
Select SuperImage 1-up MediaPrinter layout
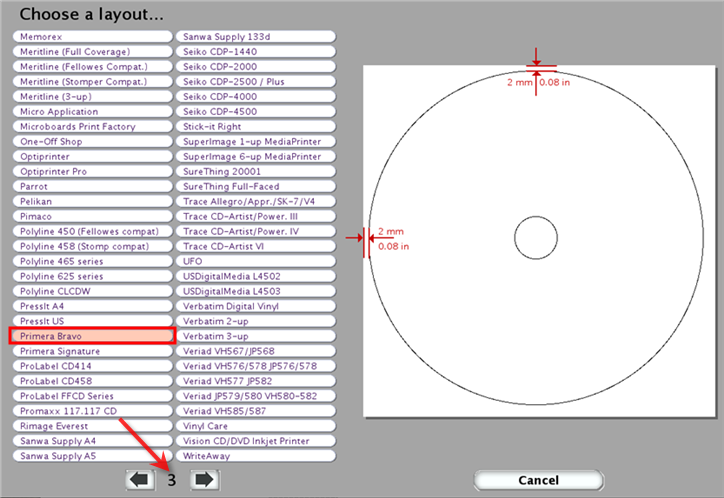pos(256,141)
